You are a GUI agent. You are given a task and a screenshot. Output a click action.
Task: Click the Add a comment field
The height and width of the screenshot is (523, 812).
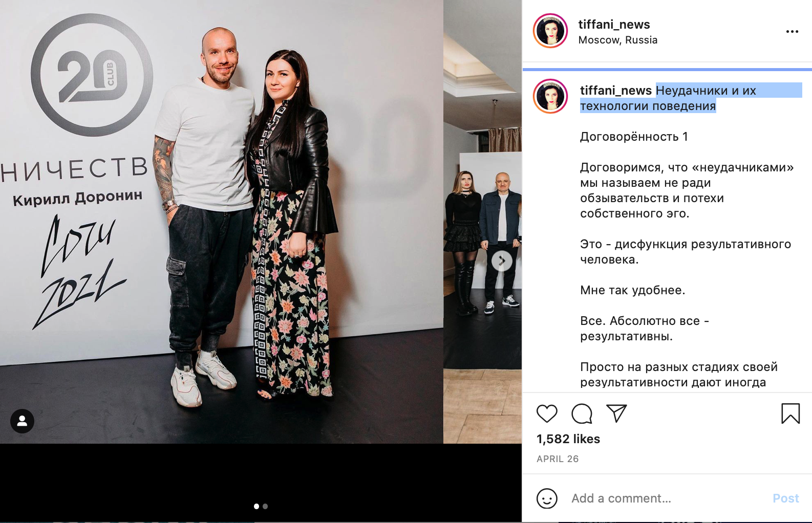coord(666,498)
